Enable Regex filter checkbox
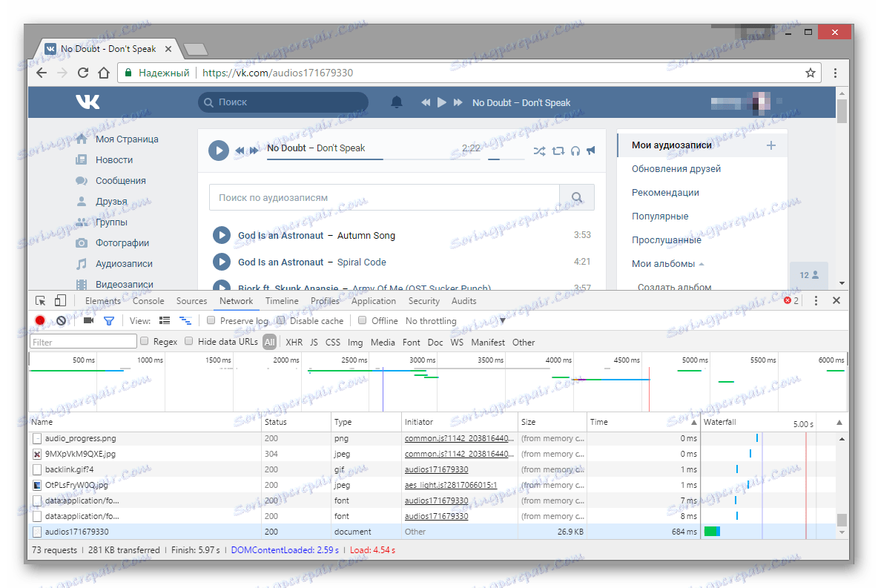Image resolution: width=878 pixels, height=588 pixels. pos(144,341)
